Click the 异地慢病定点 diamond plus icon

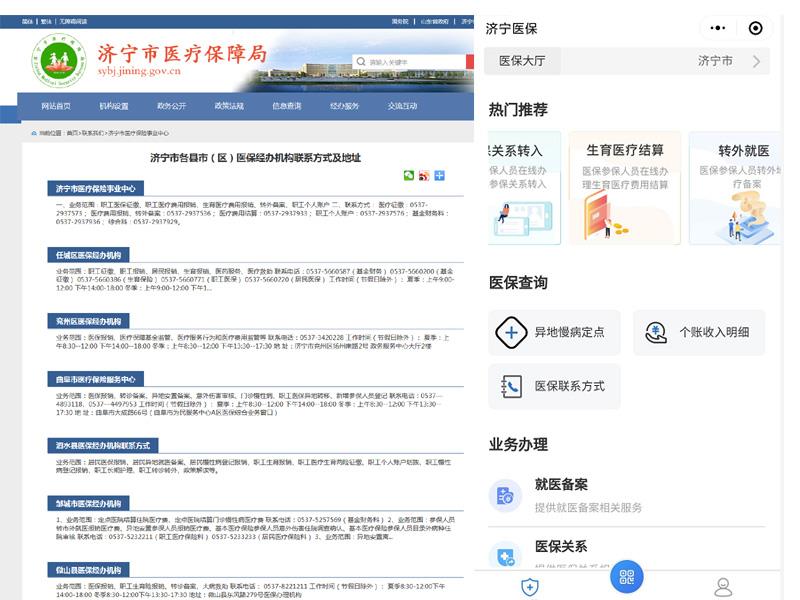511,333
